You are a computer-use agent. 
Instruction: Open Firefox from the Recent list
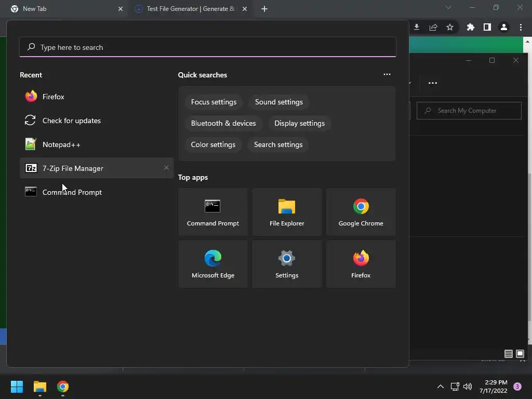click(x=96, y=97)
